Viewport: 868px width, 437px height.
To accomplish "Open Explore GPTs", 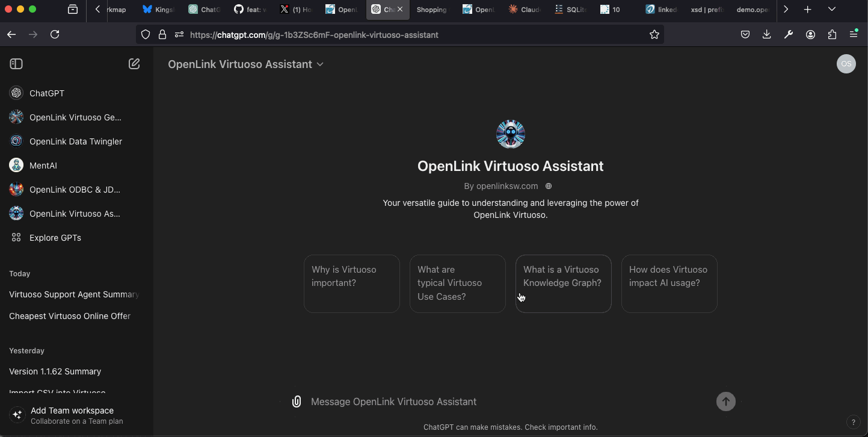I will (x=76, y=238).
